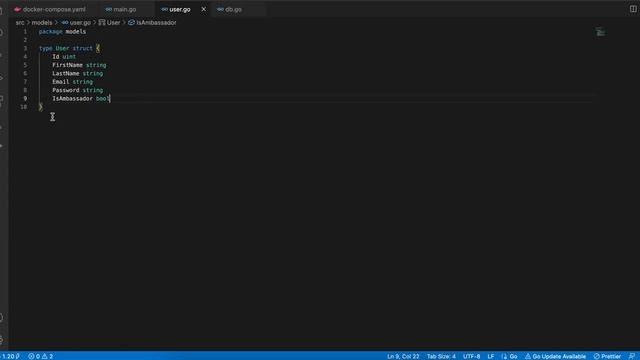Click the minimap code preview

[x=600, y=32]
